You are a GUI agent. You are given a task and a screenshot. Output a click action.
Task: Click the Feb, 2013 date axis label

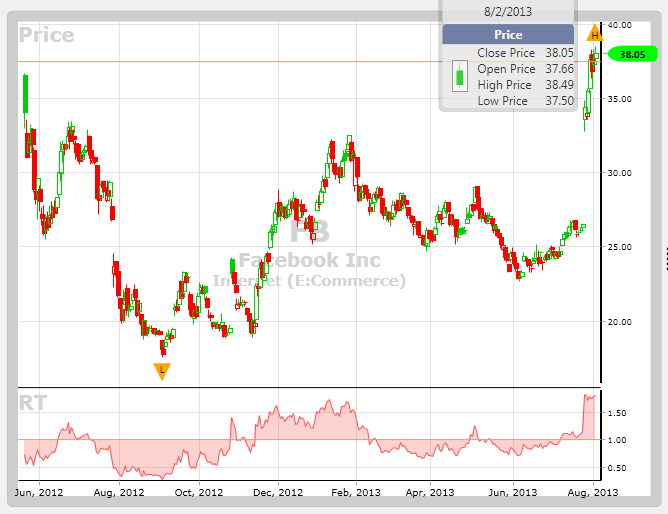click(356, 492)
